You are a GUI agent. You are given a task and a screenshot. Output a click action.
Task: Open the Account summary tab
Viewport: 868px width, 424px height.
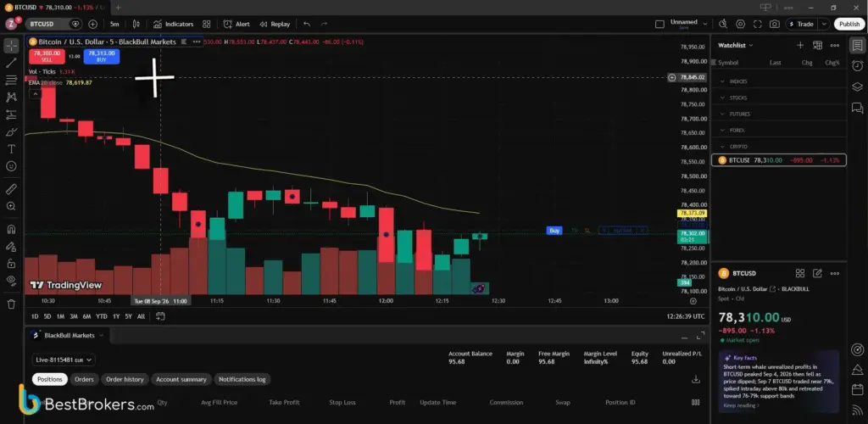(181, 379)
